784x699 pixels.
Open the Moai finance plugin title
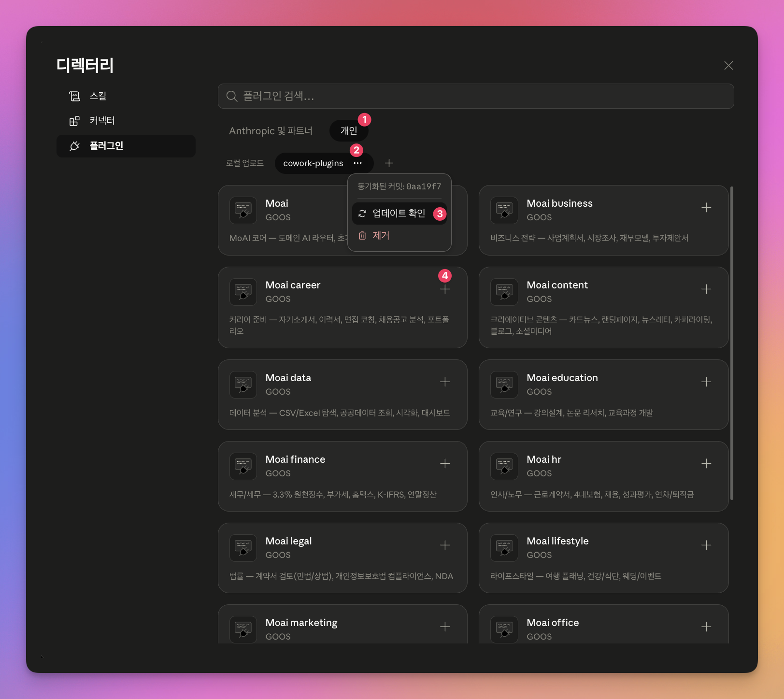[x=295, y=459]
